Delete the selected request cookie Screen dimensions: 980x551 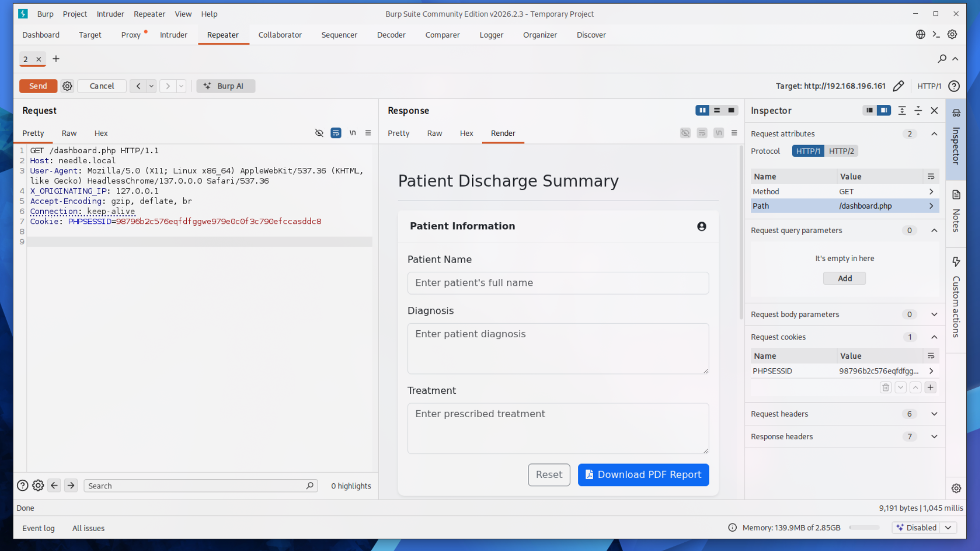(885, 388)
